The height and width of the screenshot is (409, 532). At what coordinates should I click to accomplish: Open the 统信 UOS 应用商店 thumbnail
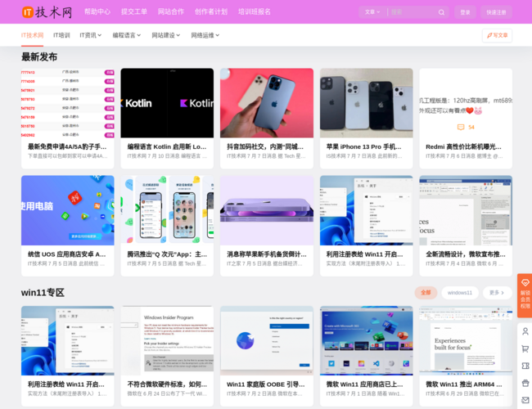click(x=68, y=210)
